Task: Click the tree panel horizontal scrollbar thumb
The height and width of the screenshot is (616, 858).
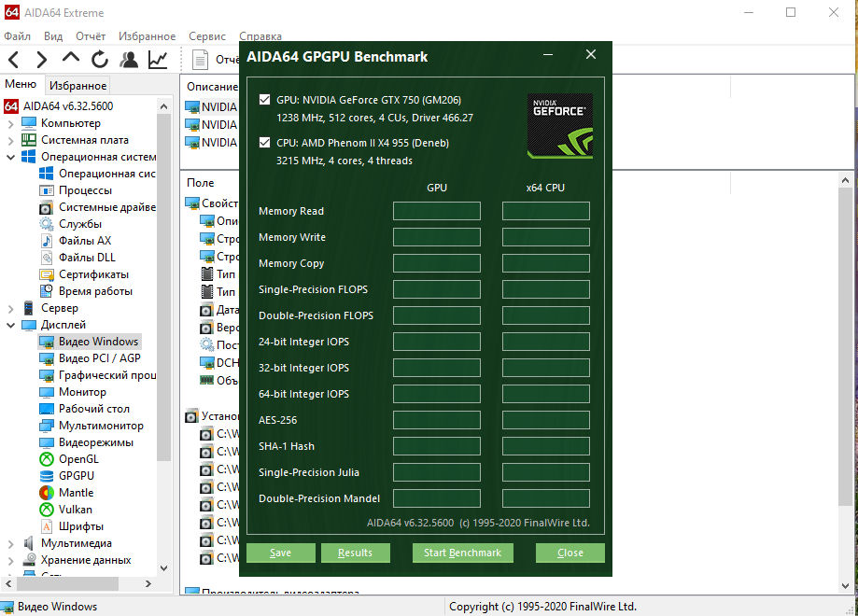Action: [67, 583]
